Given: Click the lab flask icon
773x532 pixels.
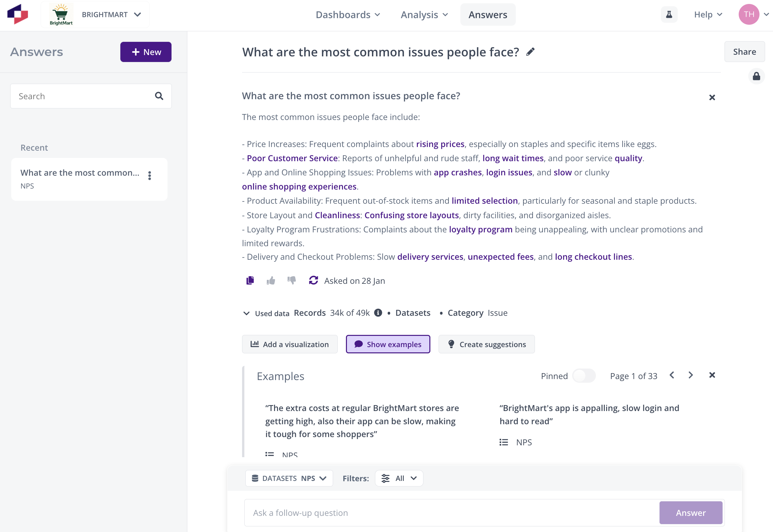Looking at the screenshot, I should coord(669,14).
